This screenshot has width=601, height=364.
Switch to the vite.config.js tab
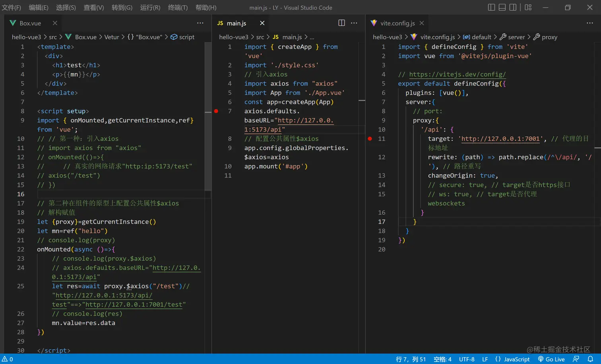[397, 23]
